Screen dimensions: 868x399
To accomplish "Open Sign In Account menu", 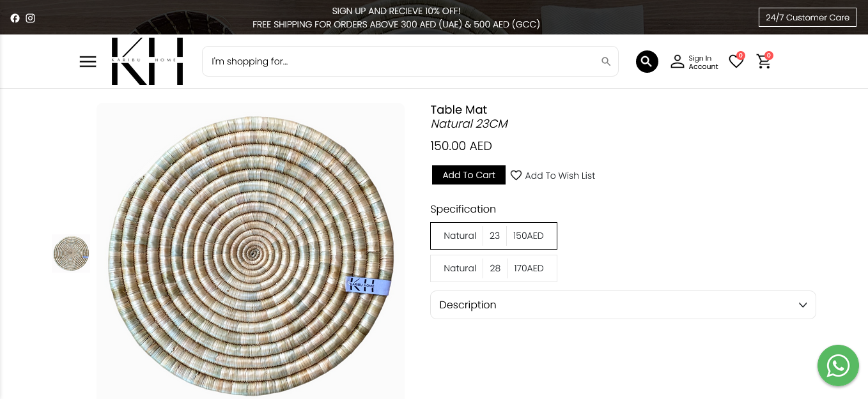I will pos(694,62).
